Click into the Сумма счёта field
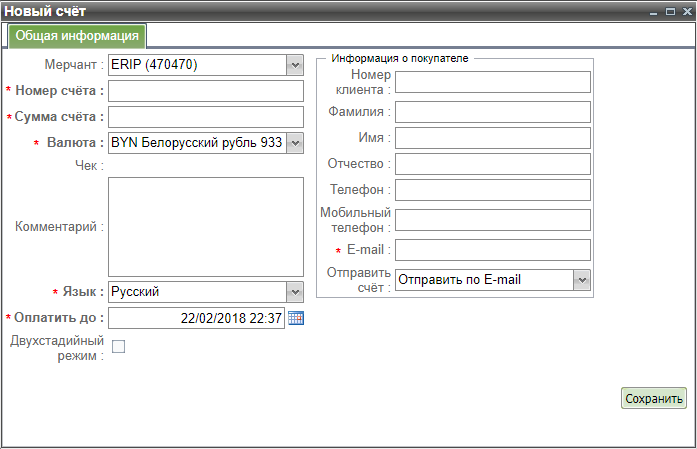 point(205,117)
